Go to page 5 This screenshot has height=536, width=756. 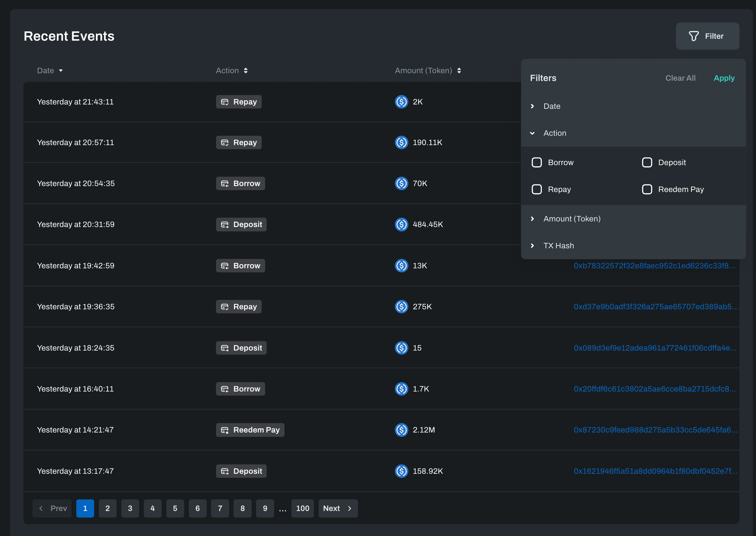coord(175,508)
